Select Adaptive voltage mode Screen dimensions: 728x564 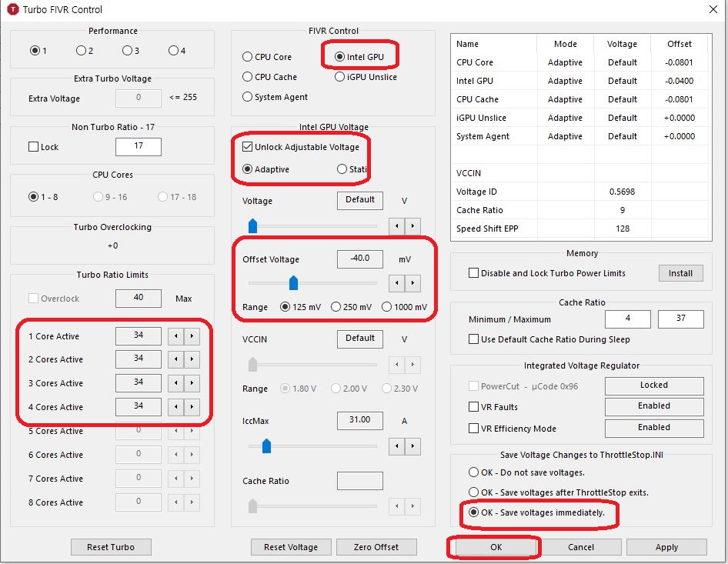click(x=266, y=169)
